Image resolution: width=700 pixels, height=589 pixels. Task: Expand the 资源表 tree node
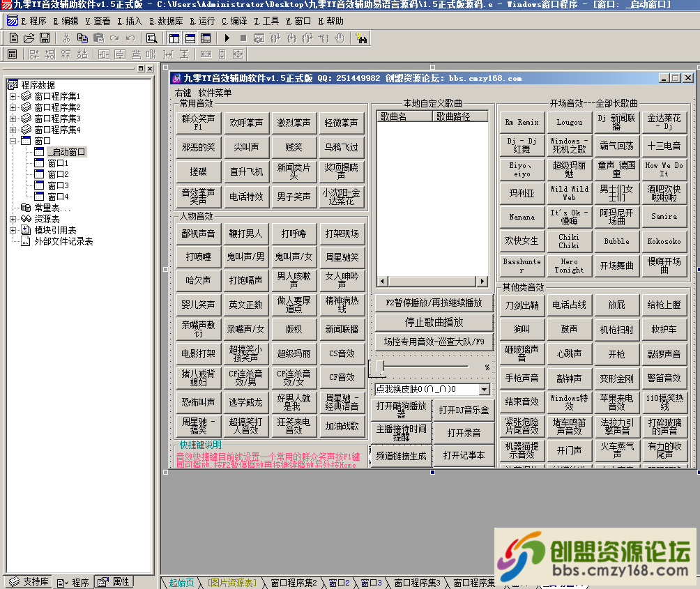point(13,219)
